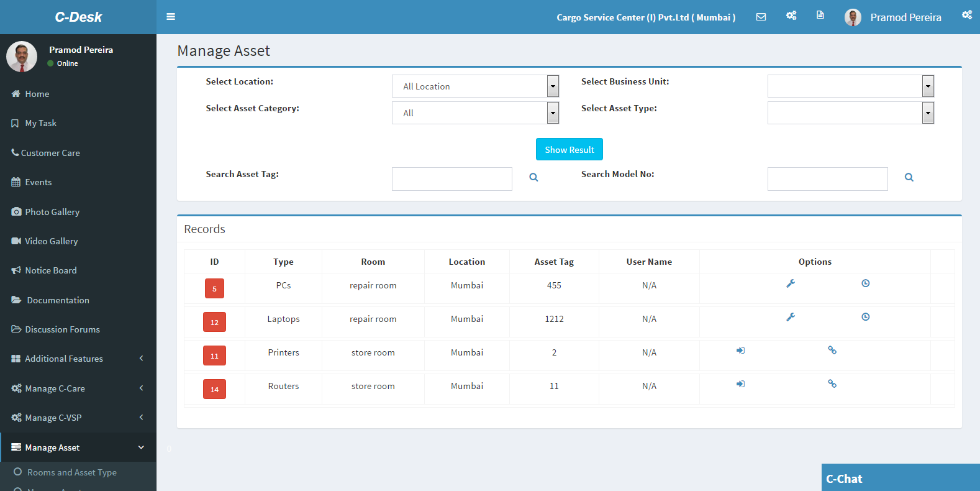
Task: Open Notice Board in the sidebar
Action: point(78,270)
